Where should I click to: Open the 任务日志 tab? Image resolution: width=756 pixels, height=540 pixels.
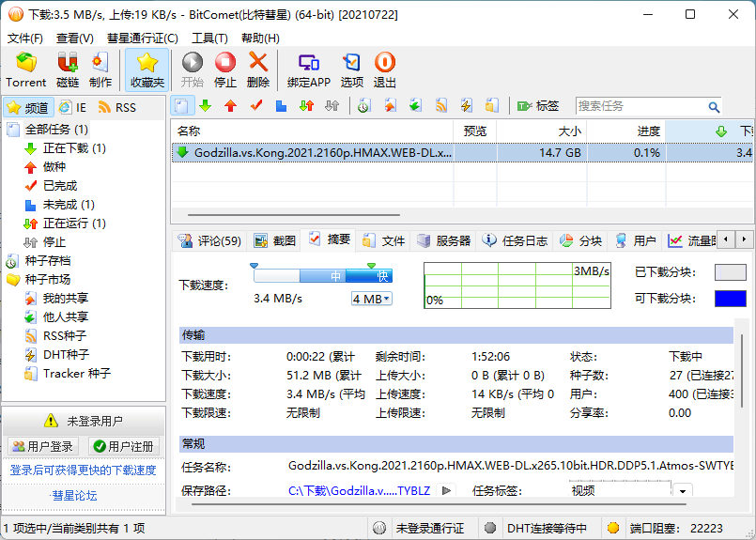516,240
